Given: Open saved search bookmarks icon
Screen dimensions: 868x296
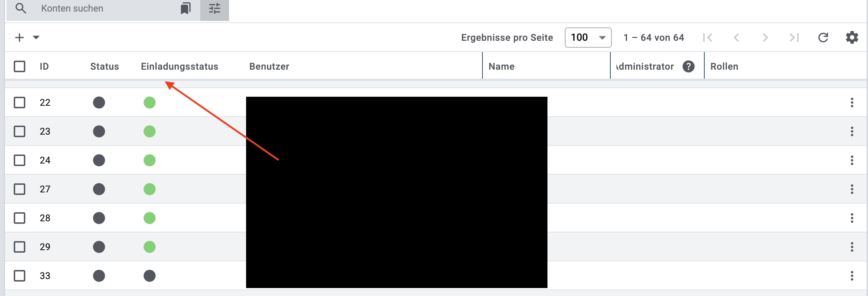Looking at the screenshot, I should [x=186, y=8].
